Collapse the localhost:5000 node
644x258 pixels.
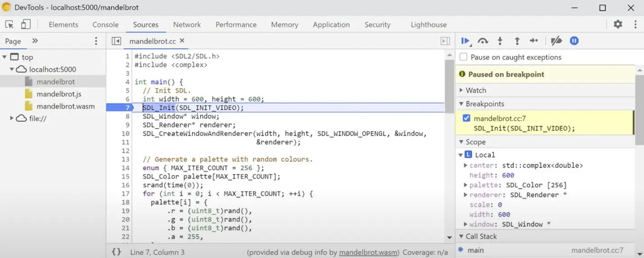tap(12, 70)
